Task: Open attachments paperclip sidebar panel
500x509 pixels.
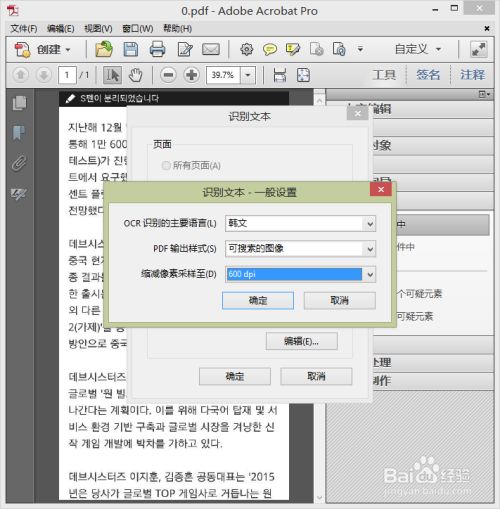Action: point(19,163)
